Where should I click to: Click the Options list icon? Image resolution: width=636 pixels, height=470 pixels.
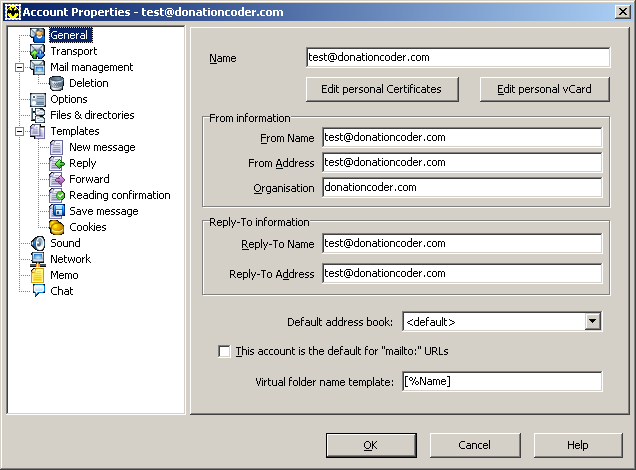coord(37,99)
